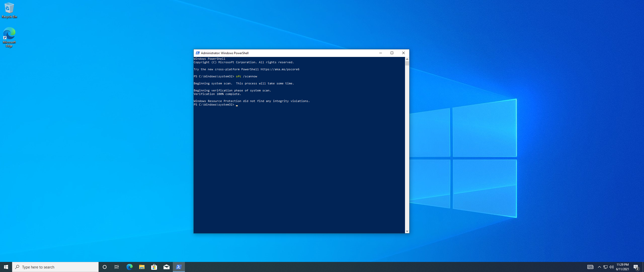Open Cortana from the taskbar
644x272 pixels.
pos(105,267)
